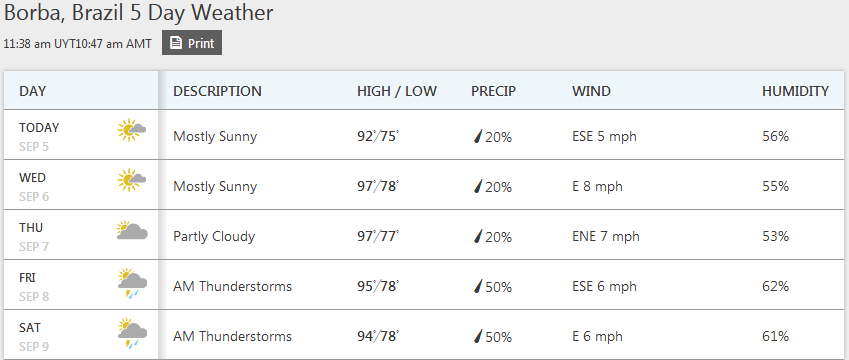This screenshot has width=849, height=360.
Task: Click the raindrop icon beside Today's 20% precip
Action: click(478, 136)
